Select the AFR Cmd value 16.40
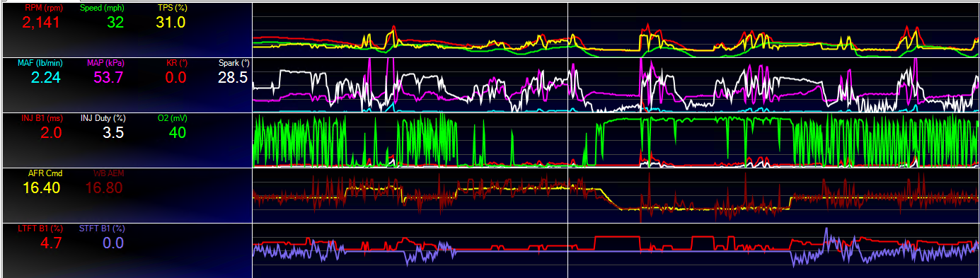980x278 pixels. 41,188
